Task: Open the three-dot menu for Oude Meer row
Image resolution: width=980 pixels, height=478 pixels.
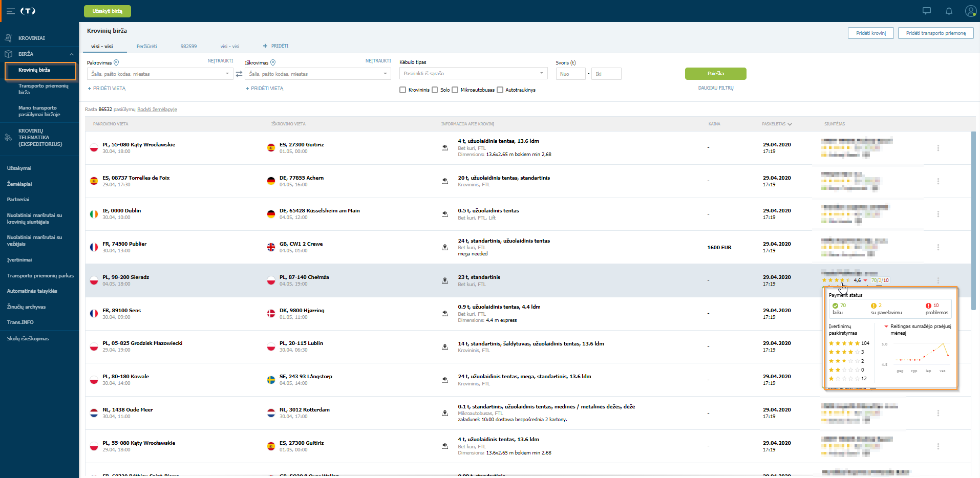Action: 938,413
